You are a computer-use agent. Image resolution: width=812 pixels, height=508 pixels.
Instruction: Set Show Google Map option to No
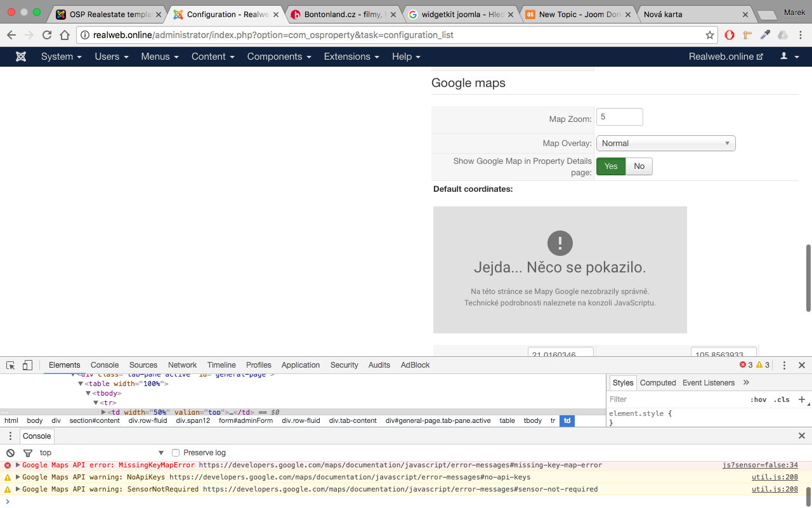pyautogui.click(x=639, y=166)
